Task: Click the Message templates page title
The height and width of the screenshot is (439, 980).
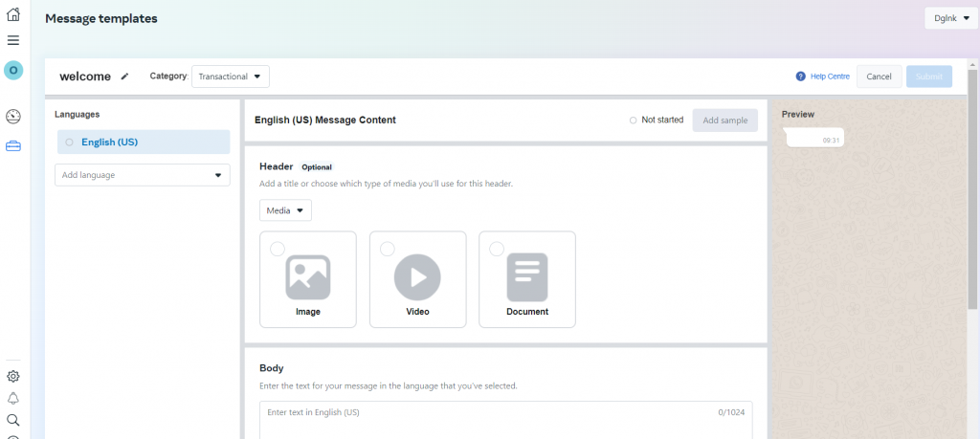Action: click(x=101, y=19)
